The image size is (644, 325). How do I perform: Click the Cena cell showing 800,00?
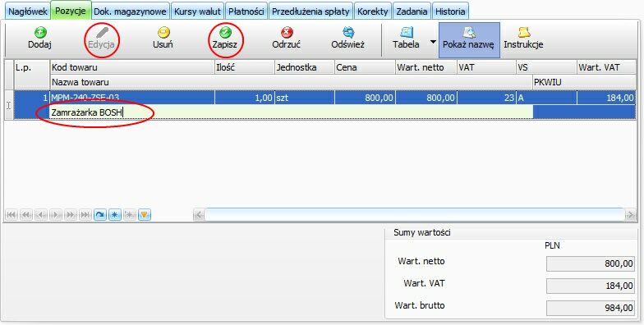[x=365, y=98]
